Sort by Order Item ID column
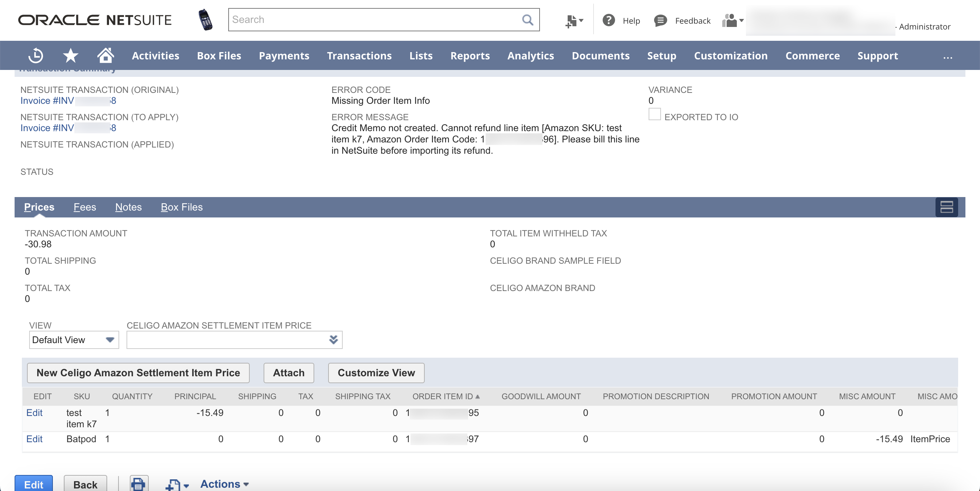 [x=446, y=396]
